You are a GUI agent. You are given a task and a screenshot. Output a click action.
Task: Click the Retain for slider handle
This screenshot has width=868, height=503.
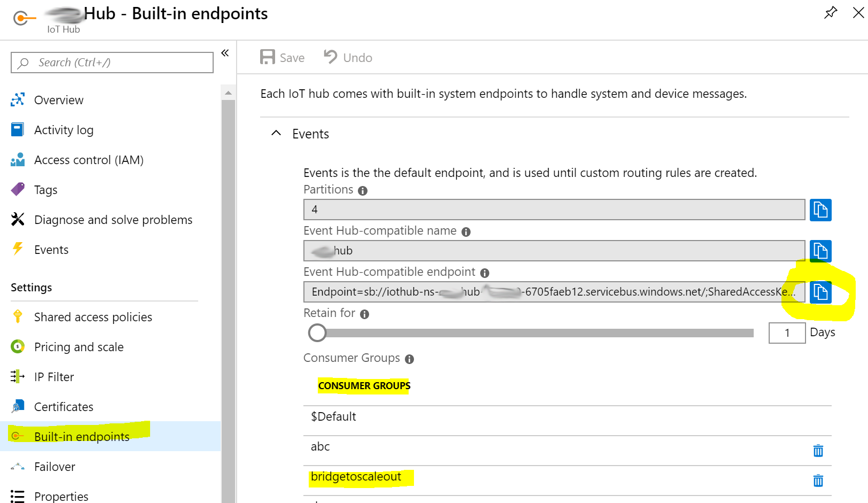(x=317, y=333)
